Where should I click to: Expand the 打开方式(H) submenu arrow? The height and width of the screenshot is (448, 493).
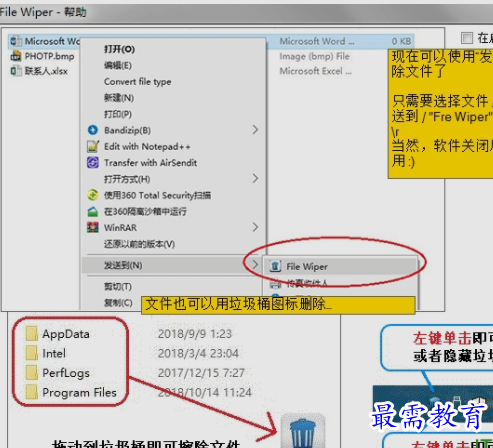(x=255, y=179)
